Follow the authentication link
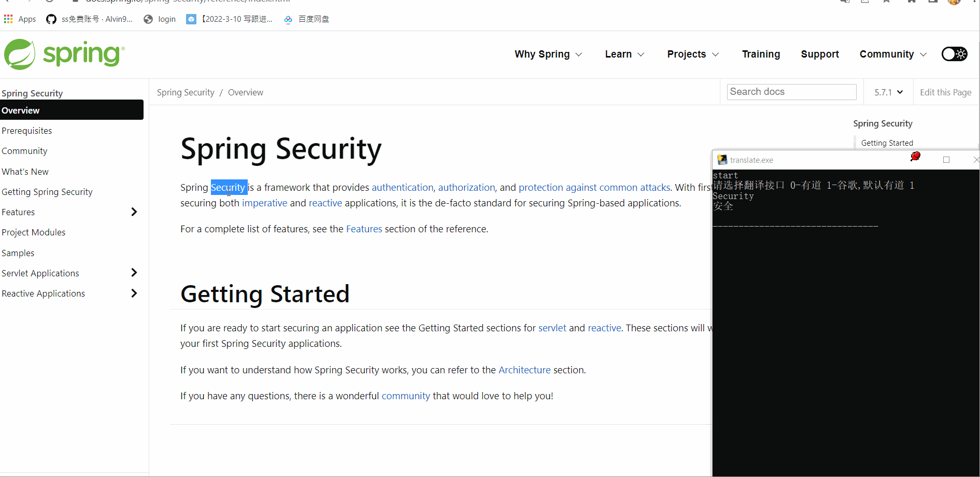The image size is (980, 477). click(402, 187)
